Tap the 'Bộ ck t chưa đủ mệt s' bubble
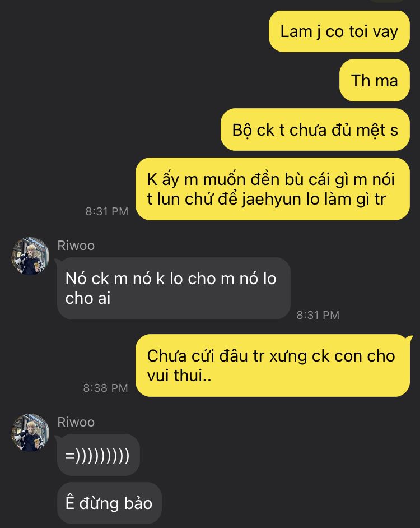Image resolution: width=420 pixels, height=528 pixels. pos(315,129)
